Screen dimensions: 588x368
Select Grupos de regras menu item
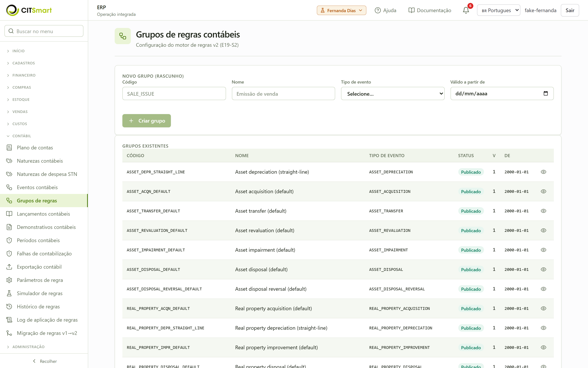pyautogui.click(x=44, y=201)
